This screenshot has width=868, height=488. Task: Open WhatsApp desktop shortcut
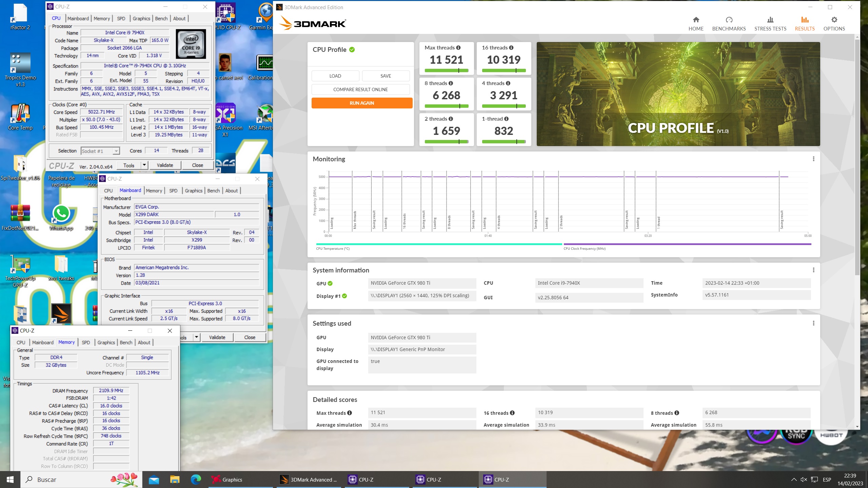tap(61, 218)
